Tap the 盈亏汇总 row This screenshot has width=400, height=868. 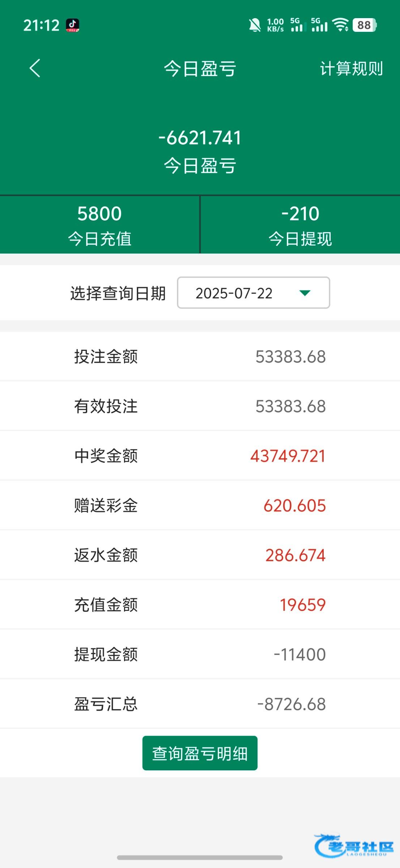200,704
